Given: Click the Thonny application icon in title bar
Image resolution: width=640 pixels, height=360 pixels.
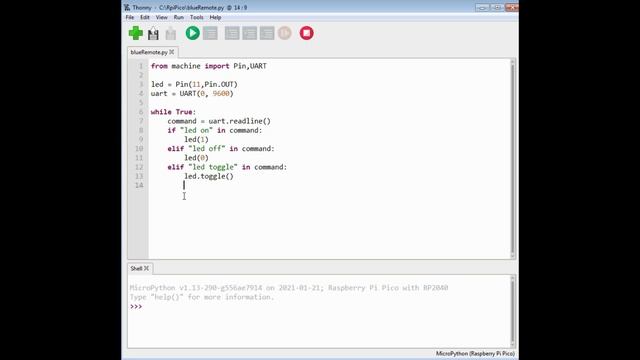Looking at the screenshot, I should click(127, 7).
